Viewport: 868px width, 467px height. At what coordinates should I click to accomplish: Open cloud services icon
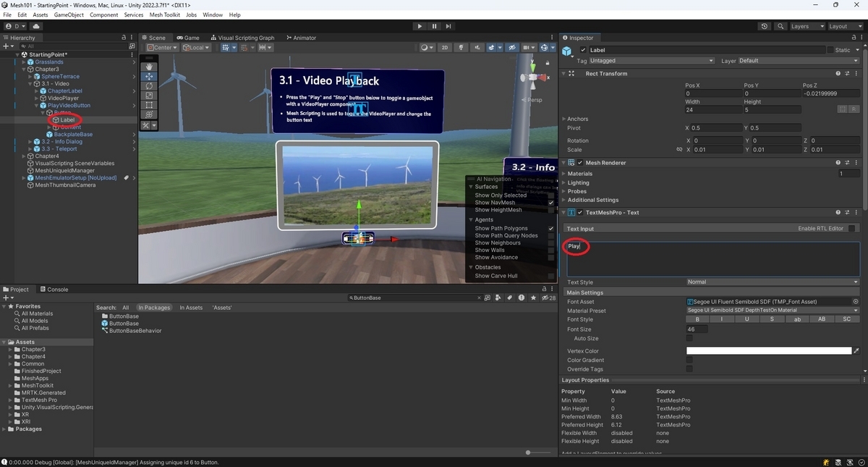[36, 26]
